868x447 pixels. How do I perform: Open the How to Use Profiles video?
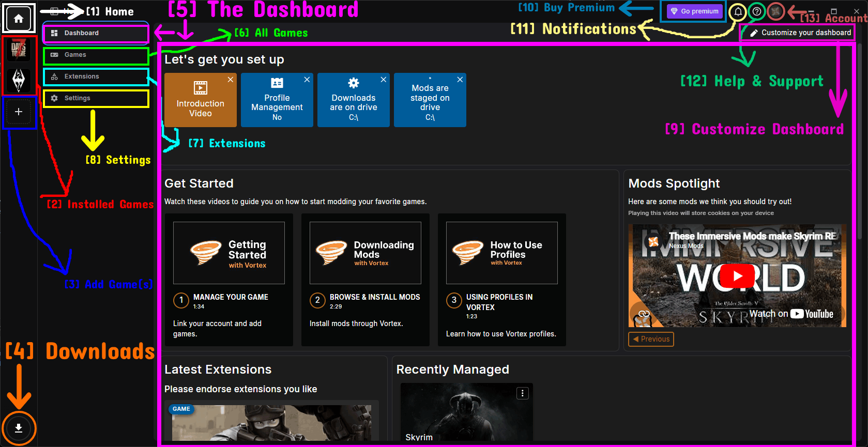(x=502, y=253)
